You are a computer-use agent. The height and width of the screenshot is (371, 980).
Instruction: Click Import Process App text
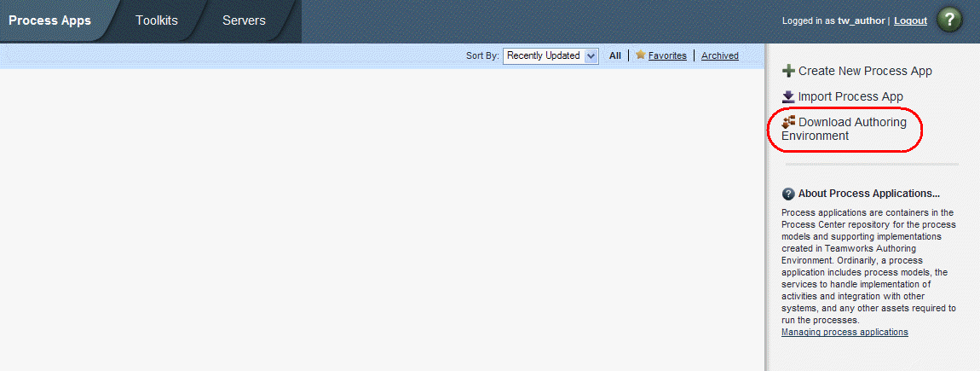850,97
